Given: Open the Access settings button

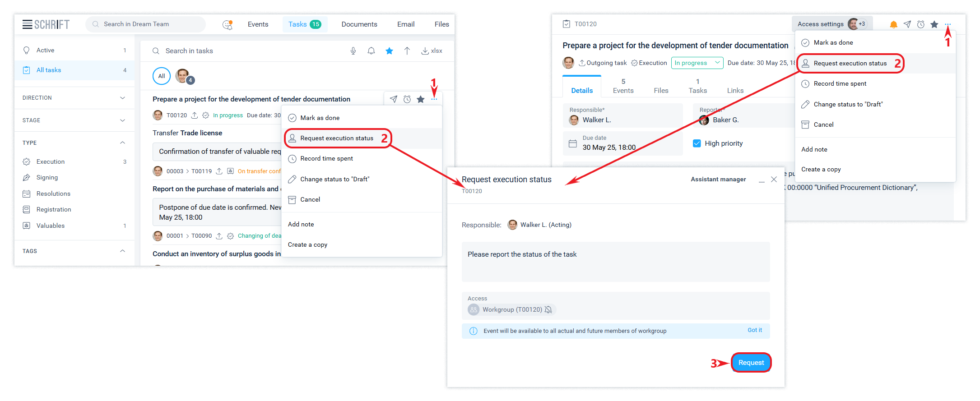Looking at the screenshot, I should [x=820, y=24].
